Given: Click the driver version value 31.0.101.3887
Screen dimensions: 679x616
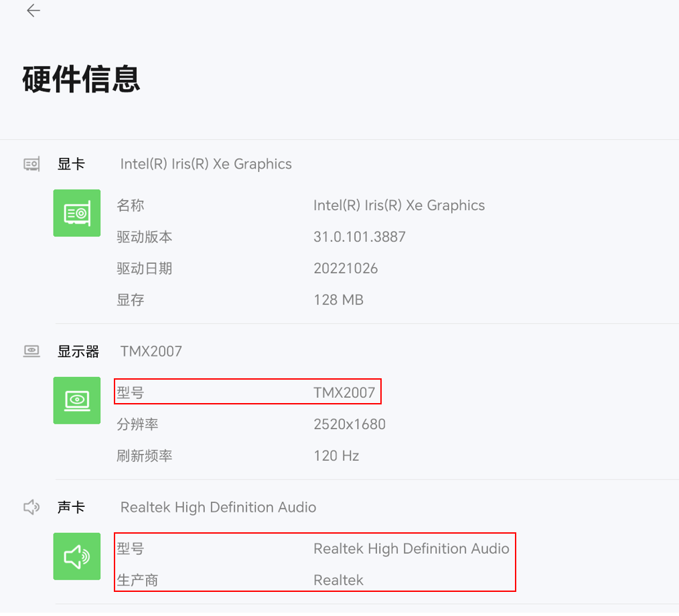Looking at the screenshot, I should point(359,237).
